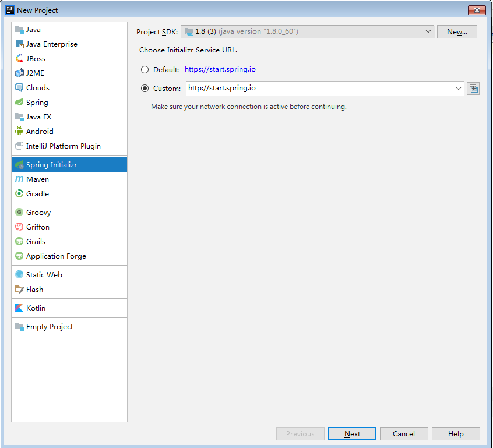Select the Gradle project type
The height and width of the screenshot is (448, 493).
pyautogui.click(x=69, y=193)
